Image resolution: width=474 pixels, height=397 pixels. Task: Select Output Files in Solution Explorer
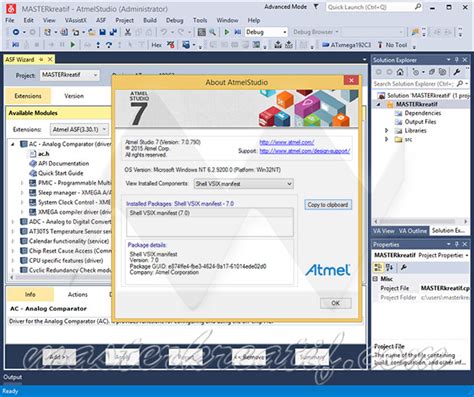coord(420,122)
